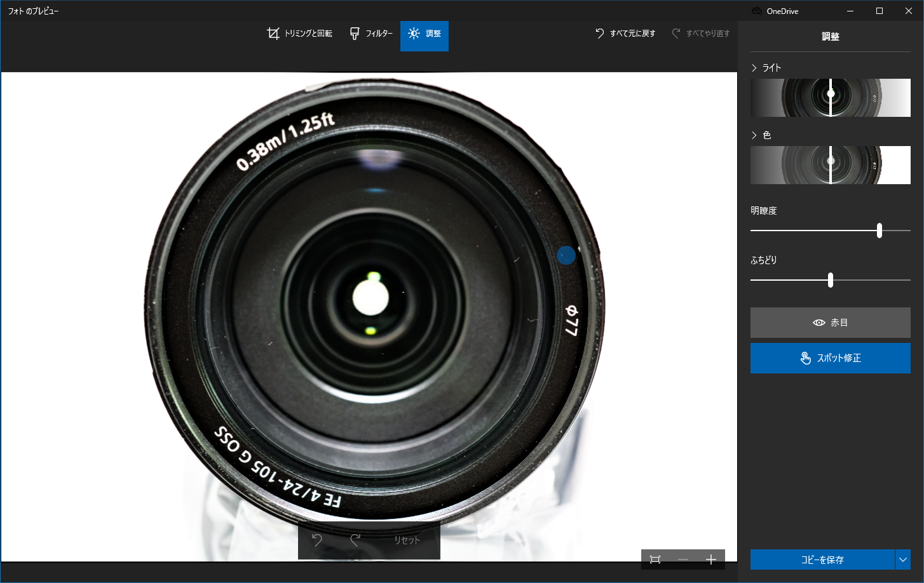
Task: Toggle the スポット修正 spot fix tool
Action: coord(831,358)
